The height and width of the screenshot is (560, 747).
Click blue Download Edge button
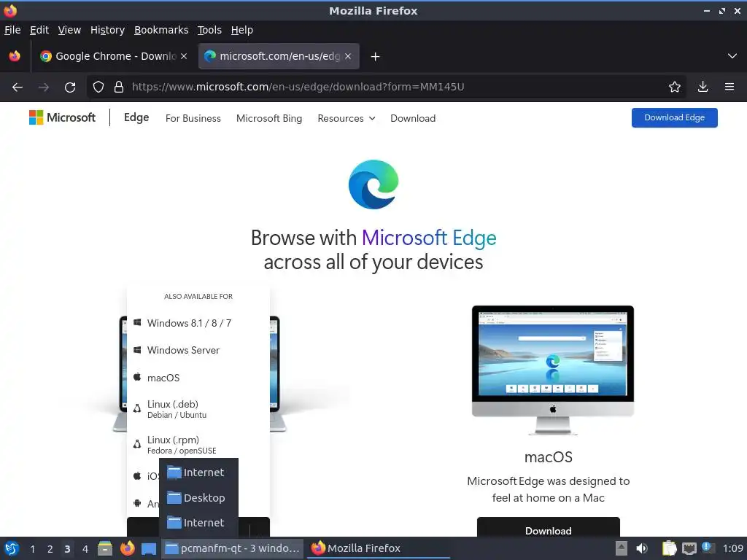click(675, 117)
